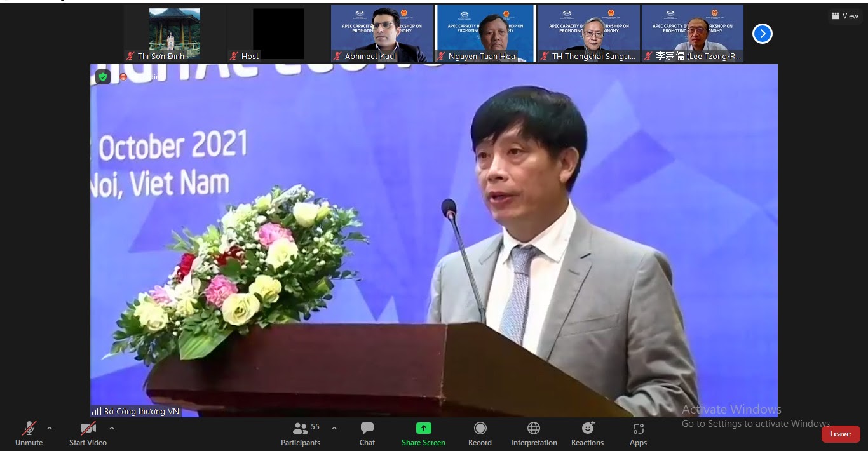Click the green encryption shield icon
868x451 pixels.
[103, 77]
